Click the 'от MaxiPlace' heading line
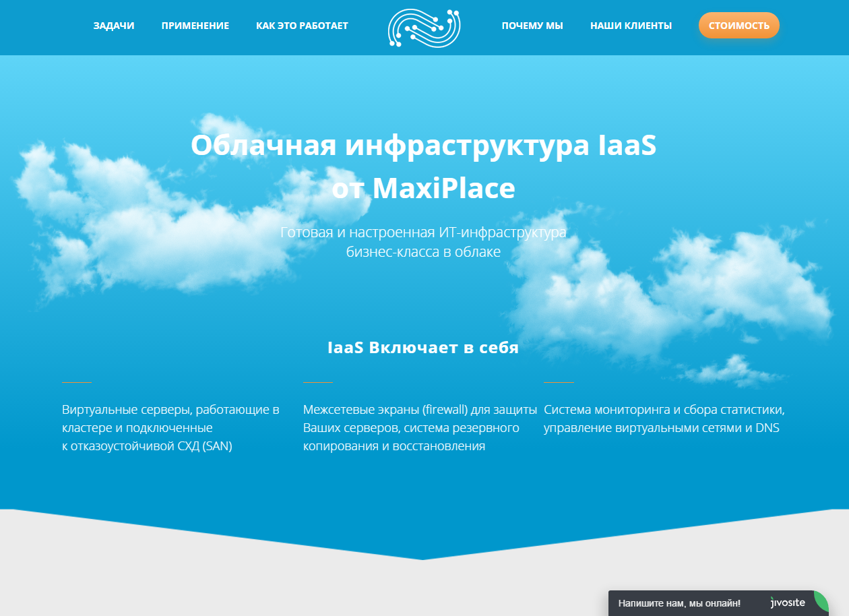Viewport: 849px width, 616px height. 424,188
